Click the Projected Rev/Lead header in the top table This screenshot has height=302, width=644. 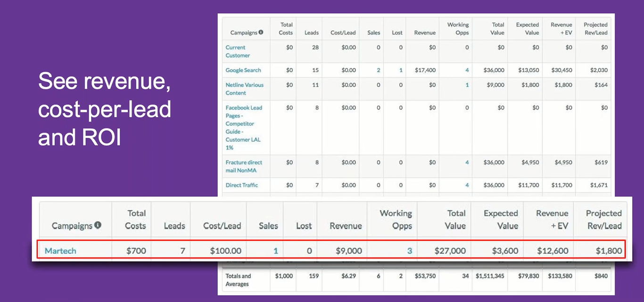pos(595,29)
